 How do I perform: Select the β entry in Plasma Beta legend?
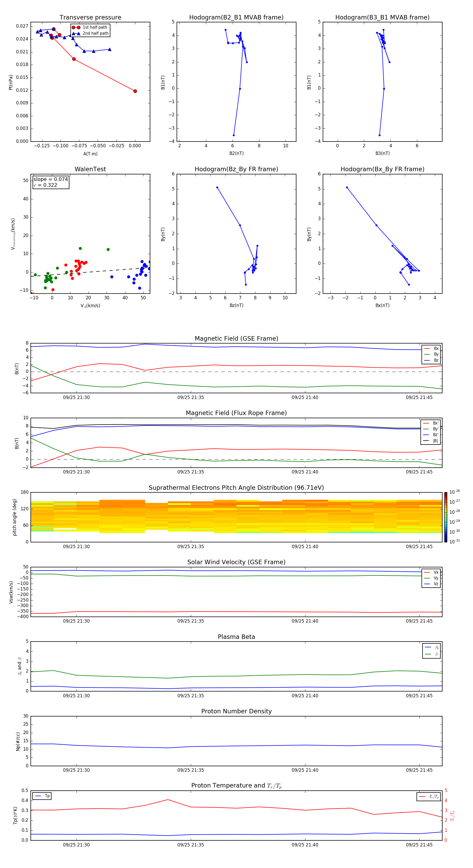431,654
